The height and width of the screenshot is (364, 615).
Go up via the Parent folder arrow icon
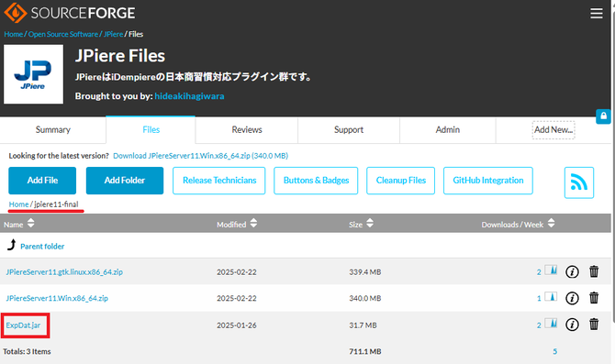(11, 245)
